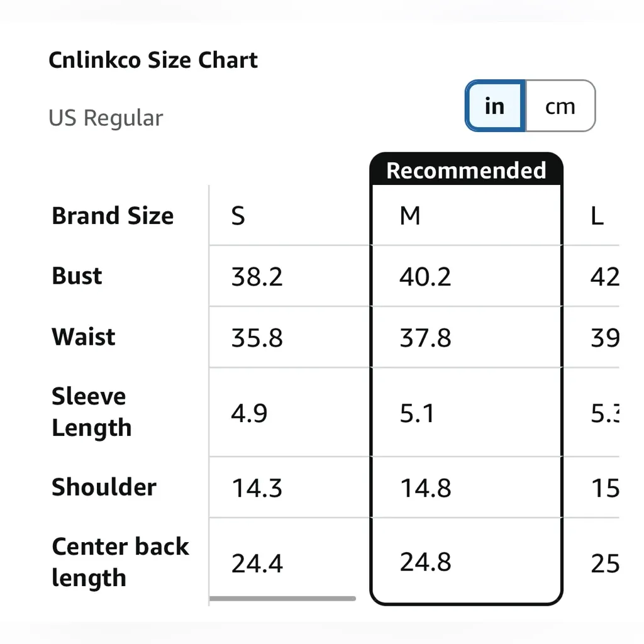Click the L size column header
The height and width of the screenshot is (644, 644).
pyautogui.click(x=597, y=216)
